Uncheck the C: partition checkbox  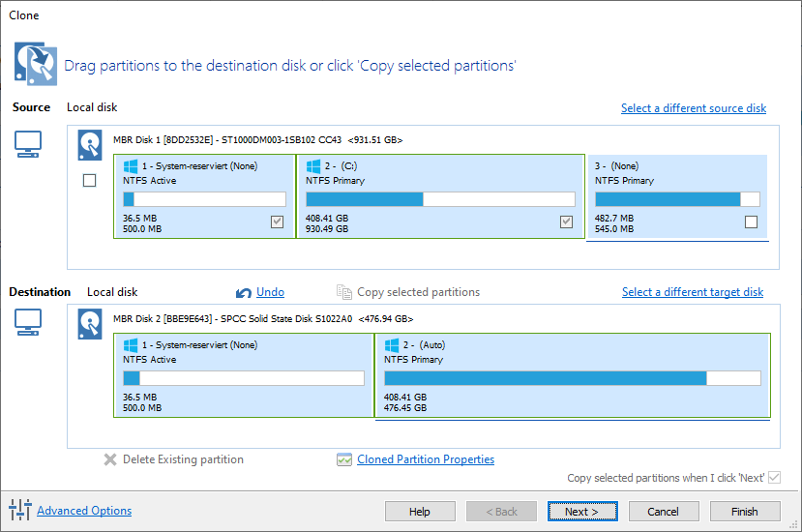click(x=566, y=222)
